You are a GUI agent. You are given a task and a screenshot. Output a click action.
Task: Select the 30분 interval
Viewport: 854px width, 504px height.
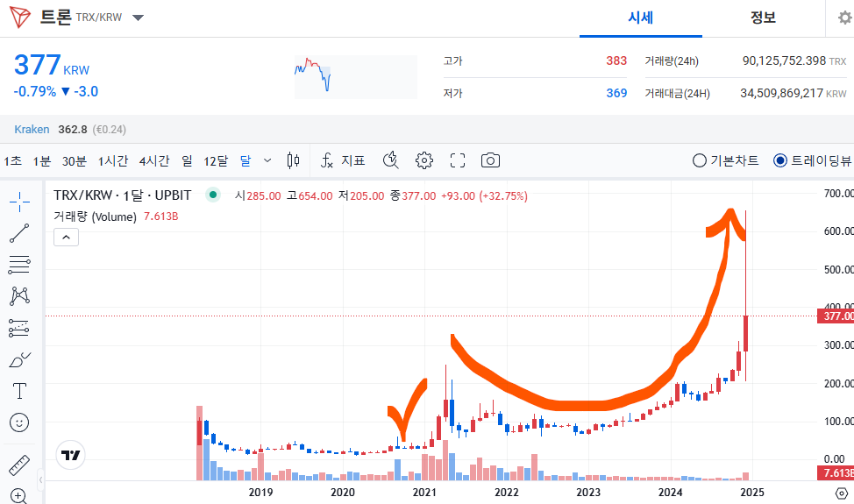(x=74, y=161)
